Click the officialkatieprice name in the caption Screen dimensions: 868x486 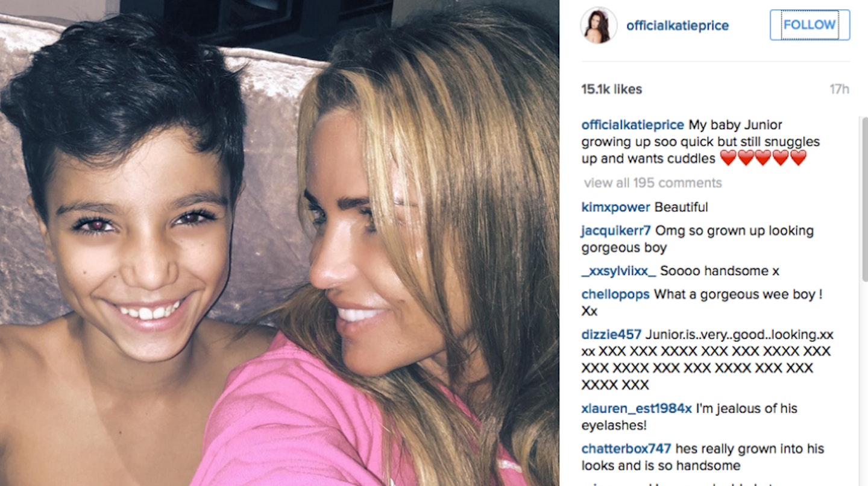[x=632, y=125]
